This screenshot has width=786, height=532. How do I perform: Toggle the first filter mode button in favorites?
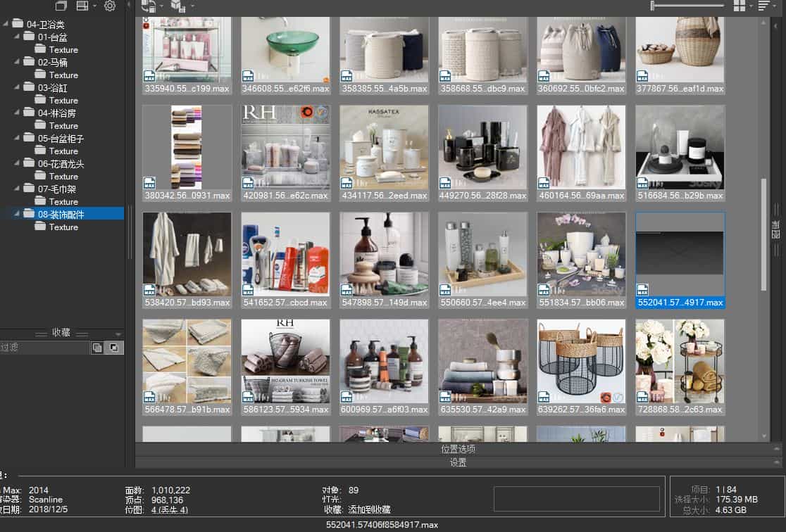pos(97,347)
